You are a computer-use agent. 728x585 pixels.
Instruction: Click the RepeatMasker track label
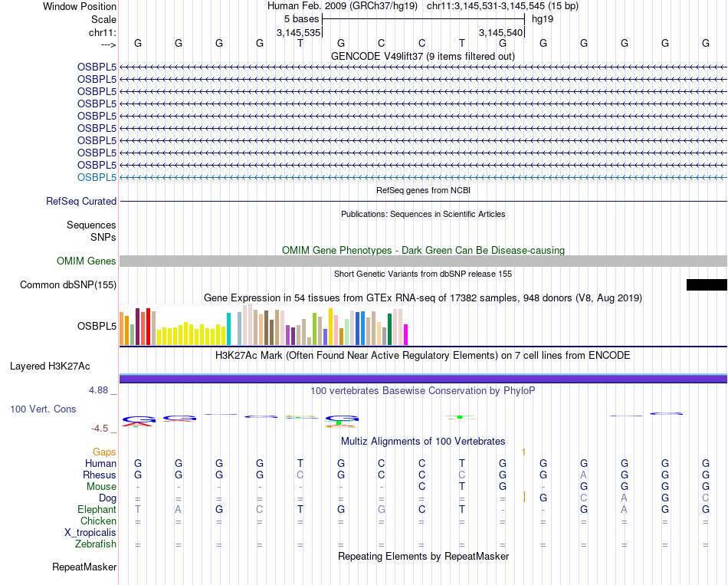tap(84, 567)
